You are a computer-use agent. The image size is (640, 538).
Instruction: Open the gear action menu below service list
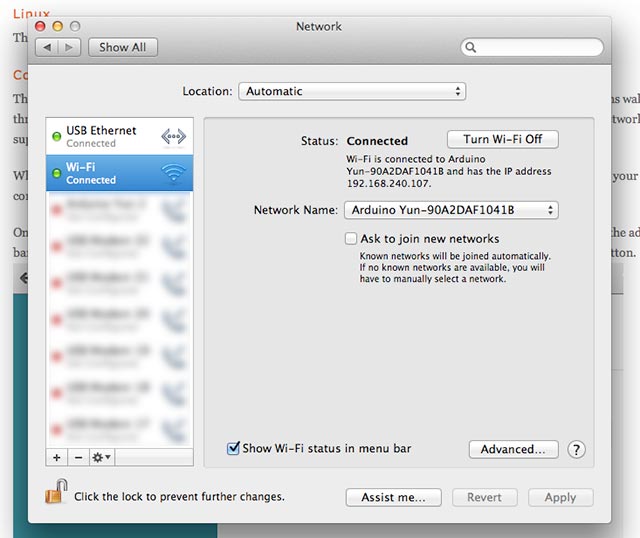coord(101,457)
